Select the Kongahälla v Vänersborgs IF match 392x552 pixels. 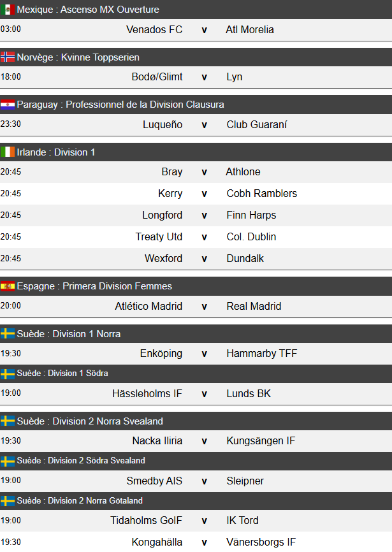pos(204,542)
